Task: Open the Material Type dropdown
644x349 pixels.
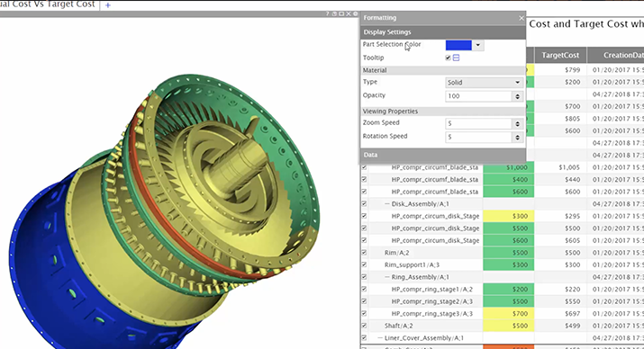Action: (x=484, y=83)
